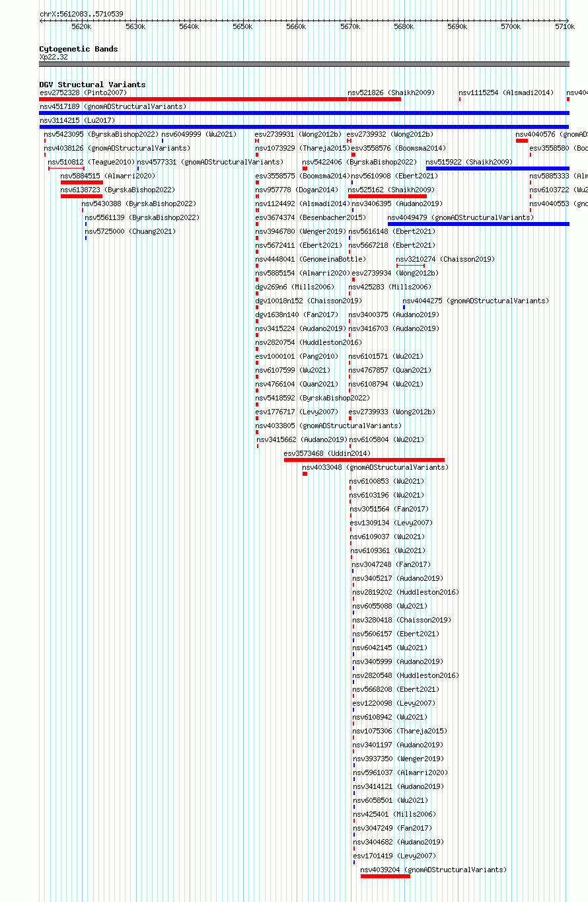This screenshot has height=902, width=588.
Task: Click the 5620k position on the ruler
Action: point(81,26)
